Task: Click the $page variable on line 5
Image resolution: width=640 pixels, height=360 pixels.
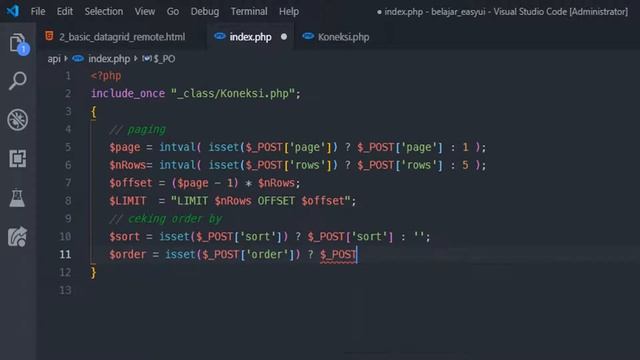Action: (124, 147)
